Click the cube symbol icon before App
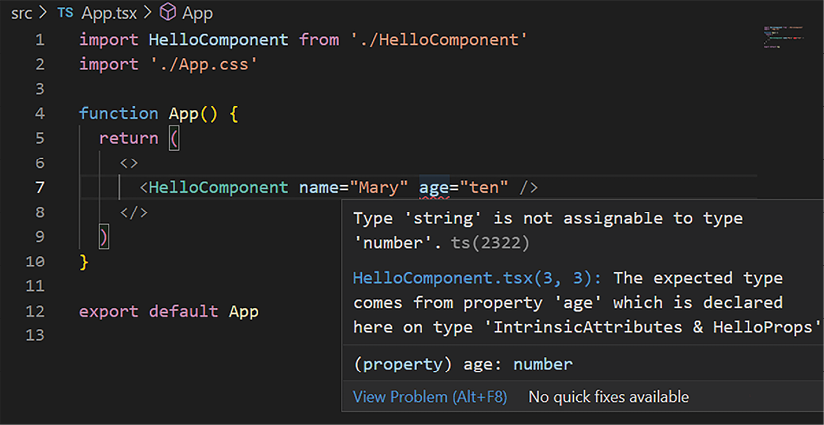 tap(168, 14)
